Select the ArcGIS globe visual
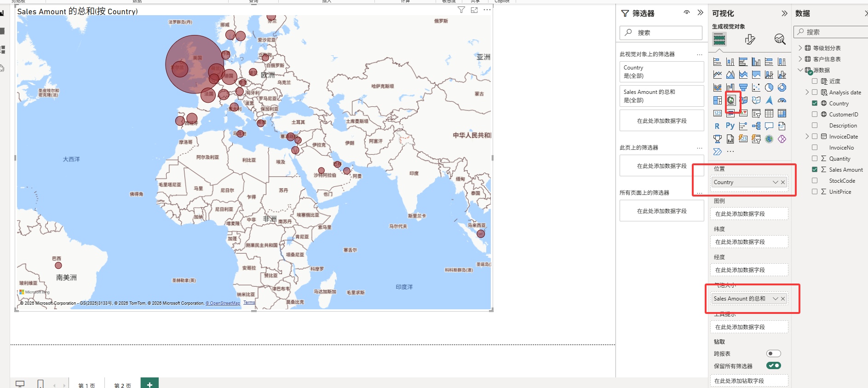The width and height of the screenshot is (868, 388). pos(769,139)
